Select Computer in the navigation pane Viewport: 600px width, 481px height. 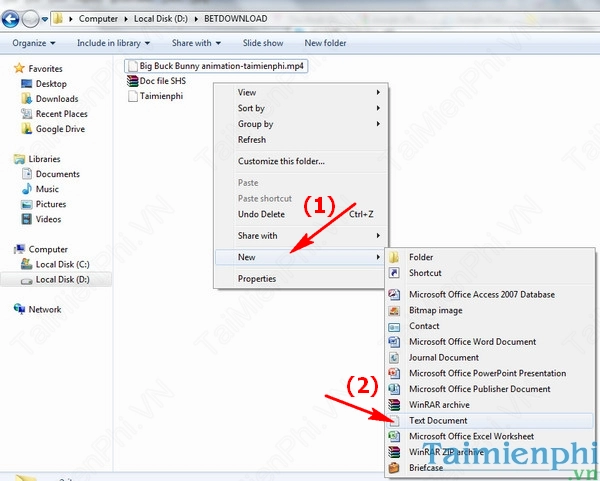coord(48,249)
